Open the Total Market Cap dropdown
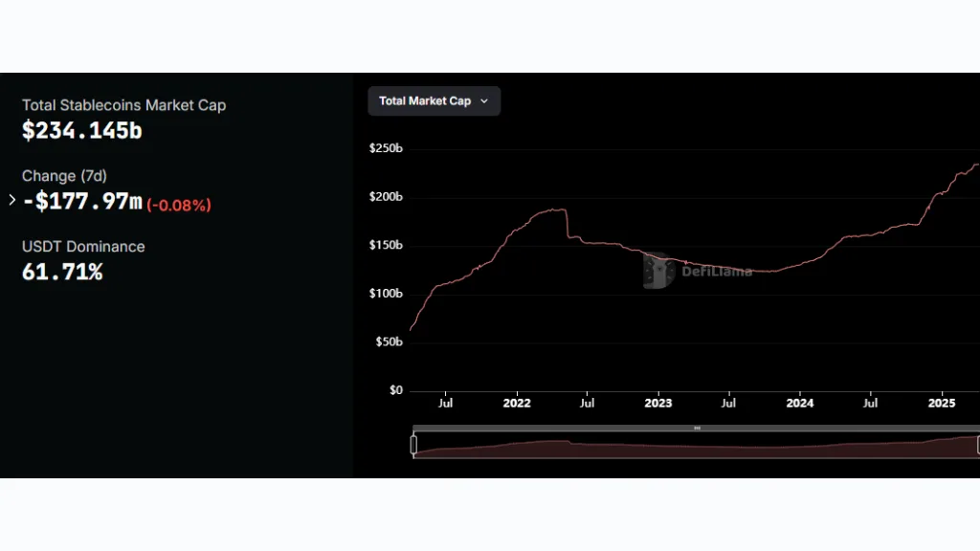 pos(425,100)
